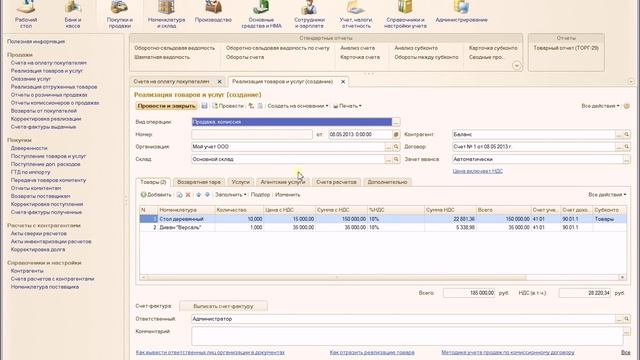Expand the Заполнить dropdown
The image size is (640, 360).
231,195
